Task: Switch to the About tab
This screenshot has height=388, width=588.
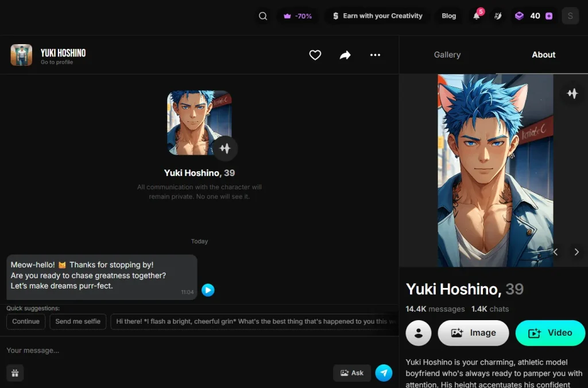Action: pyautogui.click(x=543, y=55)
